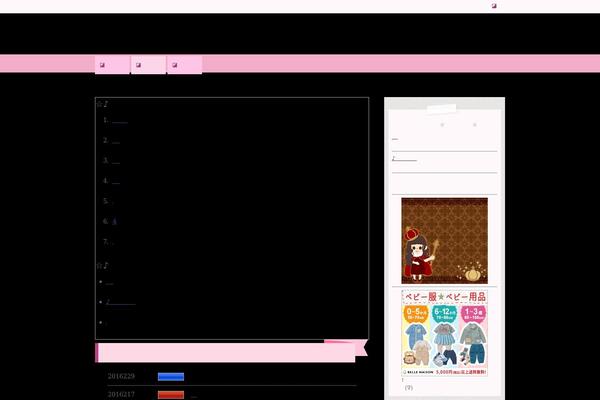
Task: Select the date text 2016217
Action: coord(121,395)
